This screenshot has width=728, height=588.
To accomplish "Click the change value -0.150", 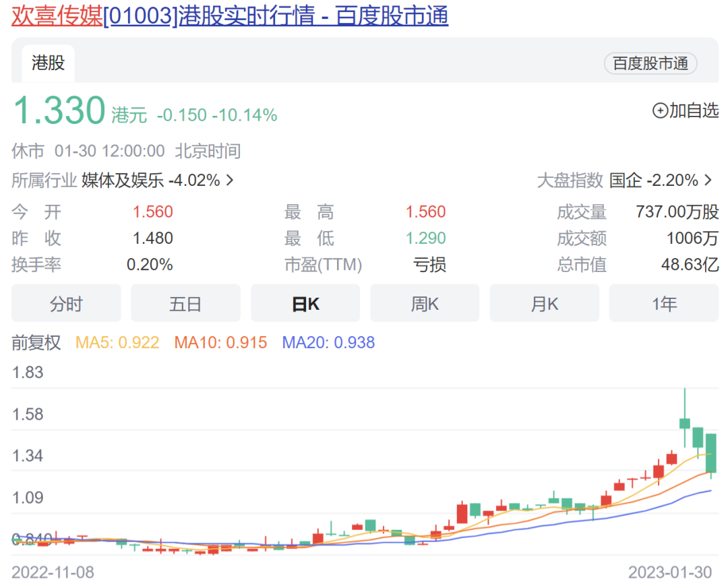I will click(181, 115).
